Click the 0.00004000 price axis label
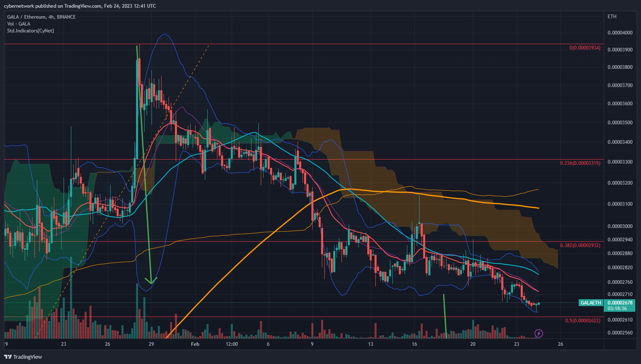Image resolution: width=641 pixels, height=364 pixels. point(620,33)
